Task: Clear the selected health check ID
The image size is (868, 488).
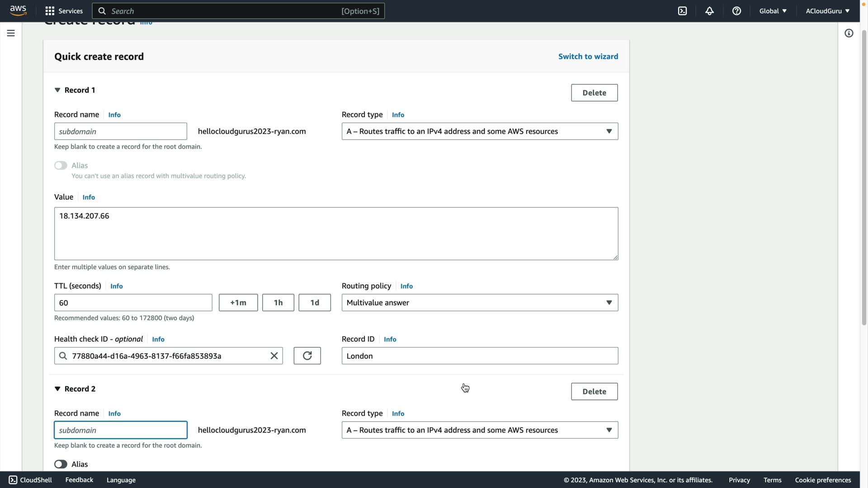Action: pos(274,356)
